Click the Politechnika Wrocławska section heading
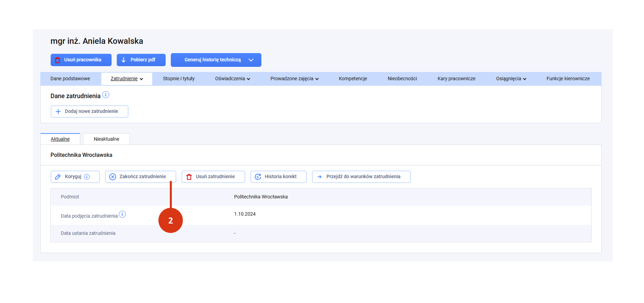The width and height of the screenshot is (644, 303). click(x=81, y=155)
